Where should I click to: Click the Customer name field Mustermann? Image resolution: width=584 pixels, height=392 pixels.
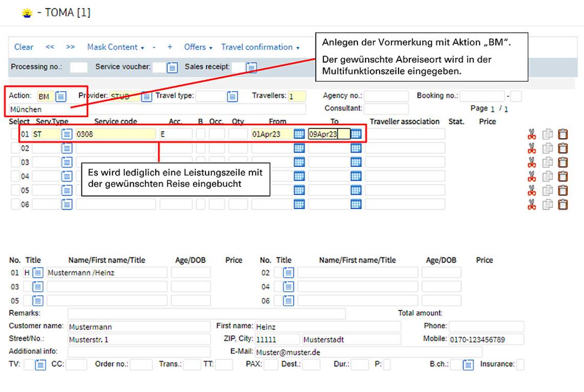[139, 327]
